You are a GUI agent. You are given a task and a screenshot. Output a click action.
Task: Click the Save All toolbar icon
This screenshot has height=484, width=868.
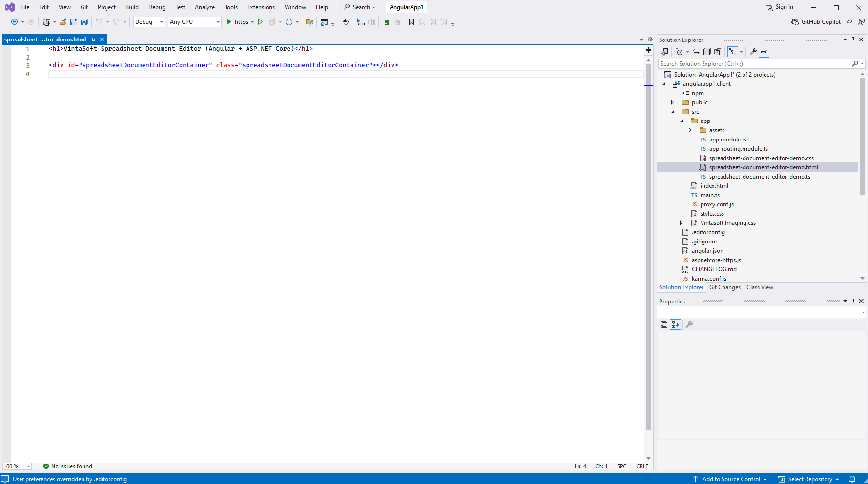click(84, 22)
